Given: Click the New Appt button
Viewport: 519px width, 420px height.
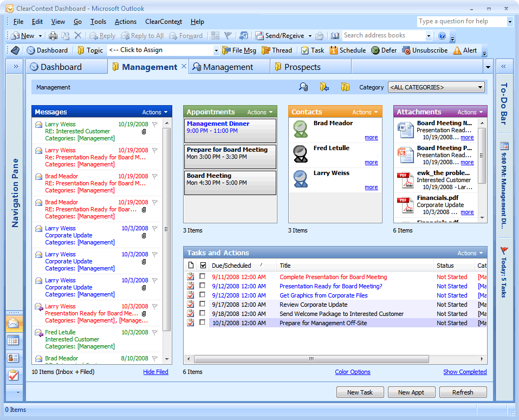Looking at the screenshot, I should point(411,392).
